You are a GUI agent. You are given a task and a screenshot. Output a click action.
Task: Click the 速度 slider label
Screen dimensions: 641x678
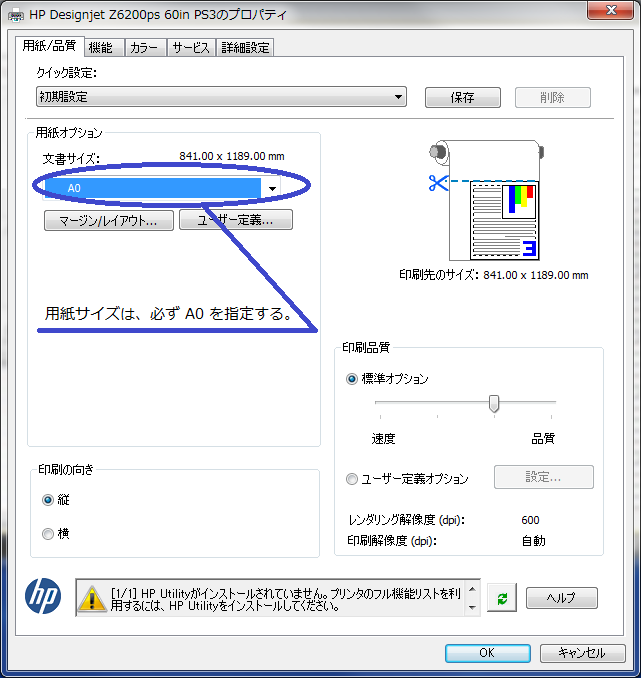383,439
